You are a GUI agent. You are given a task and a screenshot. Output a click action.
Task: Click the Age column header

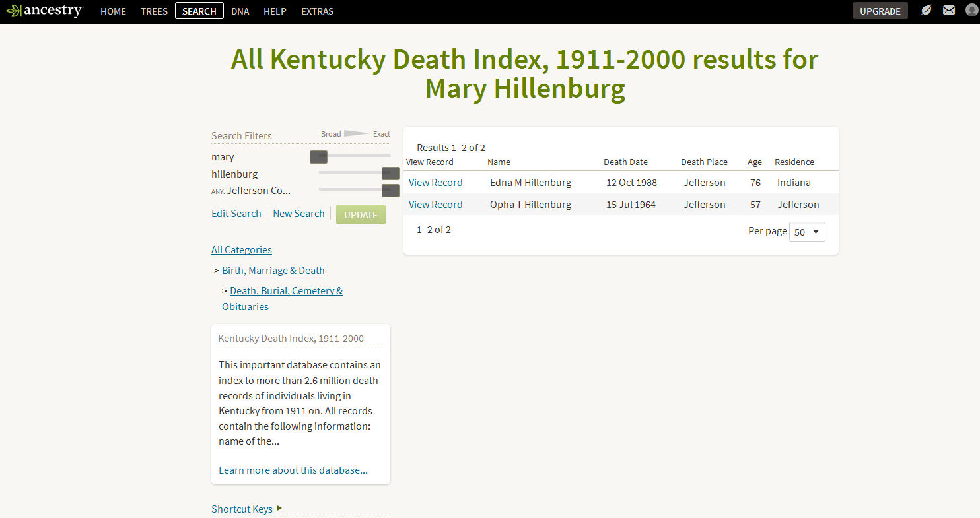click(x=754, y=162)
